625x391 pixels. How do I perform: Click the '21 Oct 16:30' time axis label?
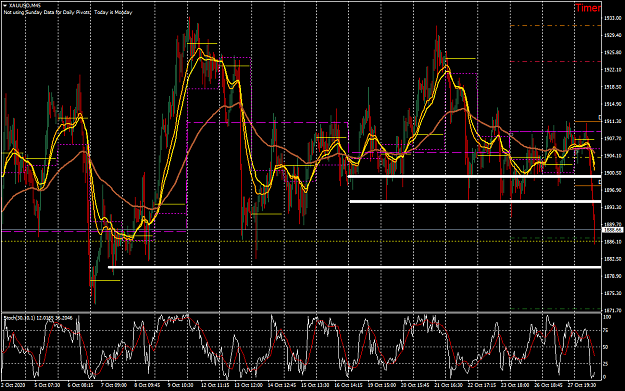pos(448,385)
